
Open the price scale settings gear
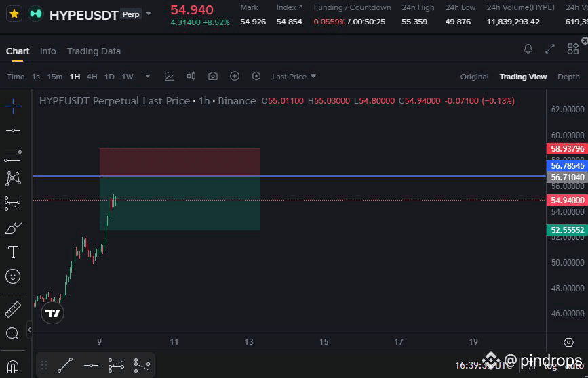[568, 342]
